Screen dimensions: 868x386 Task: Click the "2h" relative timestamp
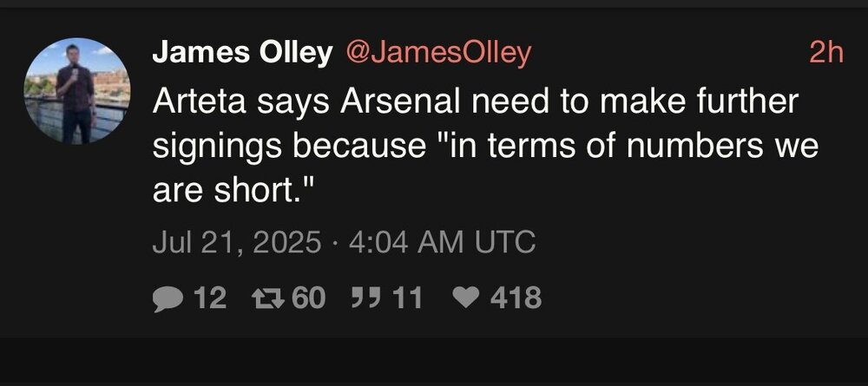[x=825, y=54]
